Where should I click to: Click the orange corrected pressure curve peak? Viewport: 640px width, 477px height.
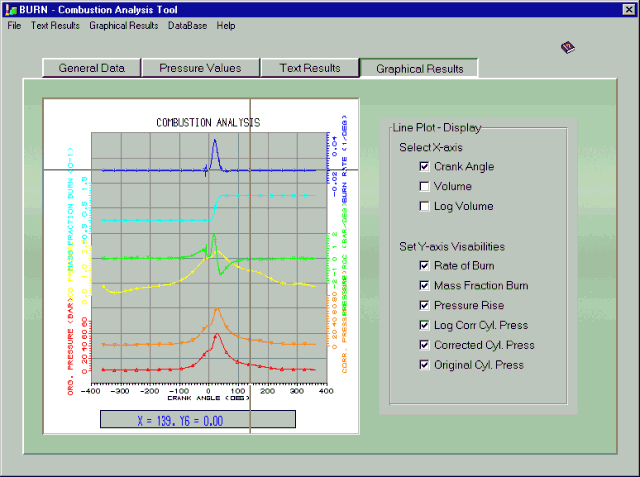217,310
